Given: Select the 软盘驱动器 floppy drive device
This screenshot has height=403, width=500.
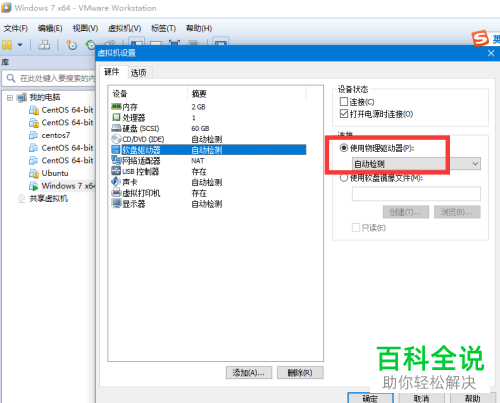Looking at the screenshot, I should point(209,150).
